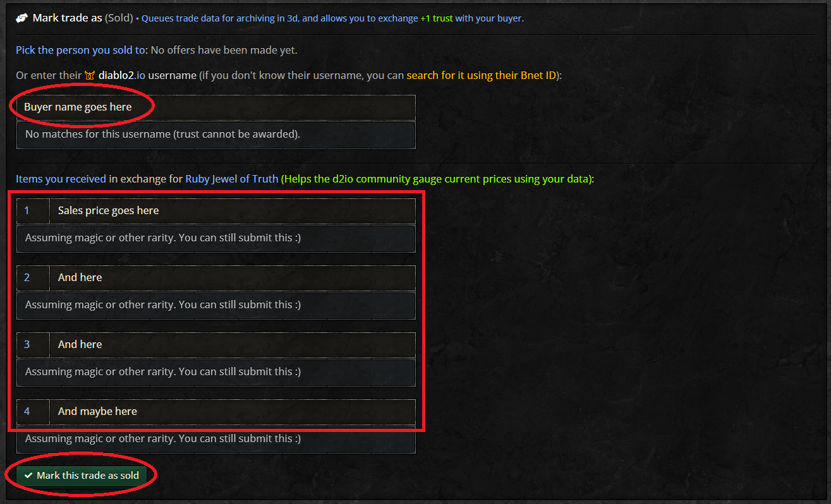Focus item field 2 reading And here

[x=233, y=278]
